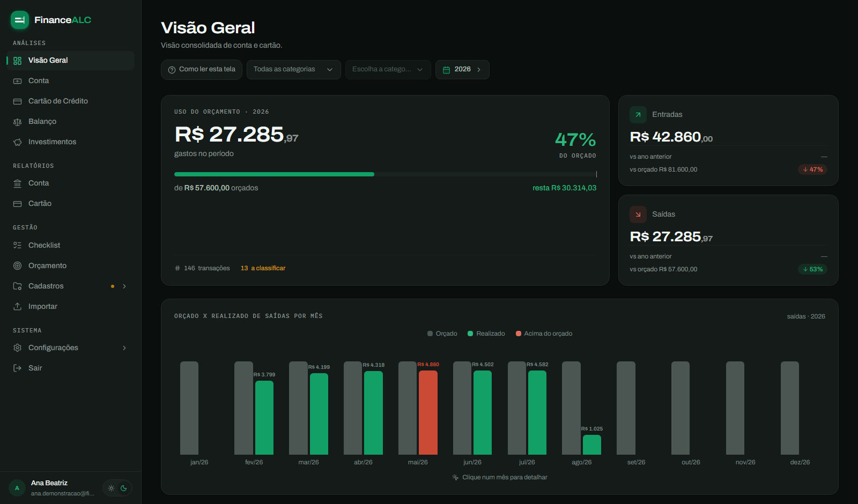Open the Balanço scale icon item
This screenshot has height=504, width=858.
pyautogui.click(x=17, y=122)
